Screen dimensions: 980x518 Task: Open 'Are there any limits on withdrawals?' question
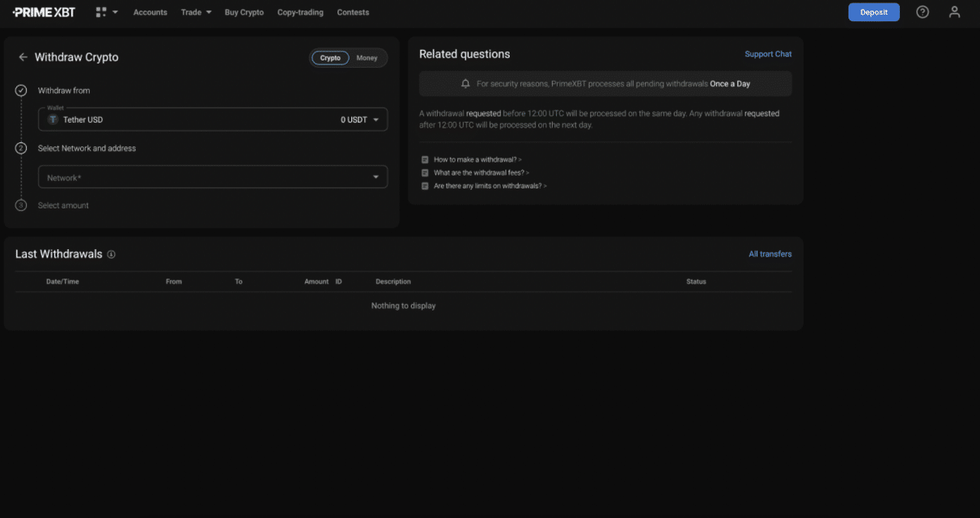point(490,185)
